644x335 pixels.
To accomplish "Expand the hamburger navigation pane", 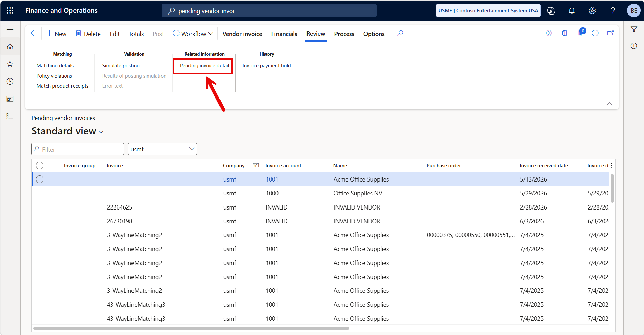I will click(10, 30).
